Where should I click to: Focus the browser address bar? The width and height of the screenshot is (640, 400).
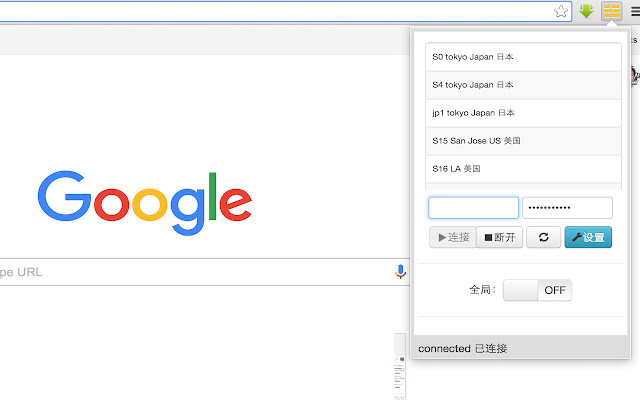tap(286, 11)
